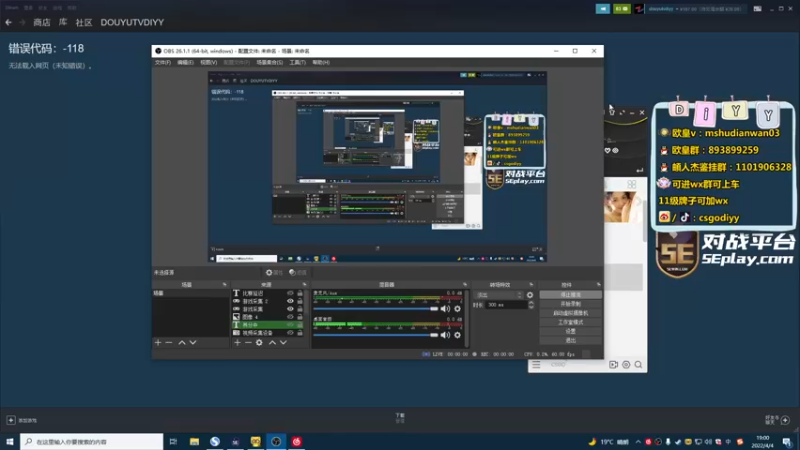Pop out the 场景 scenes dock panel

224,285
